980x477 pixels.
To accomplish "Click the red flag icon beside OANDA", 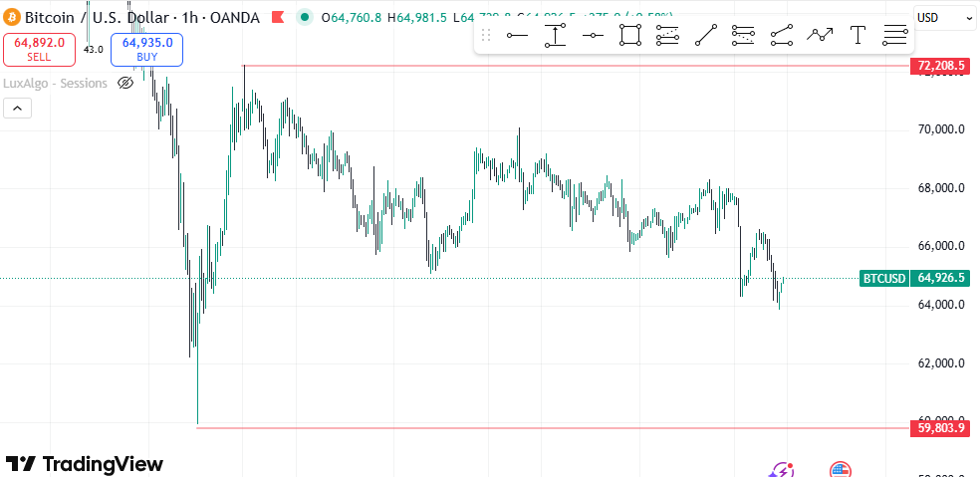I will pos(278,18).
